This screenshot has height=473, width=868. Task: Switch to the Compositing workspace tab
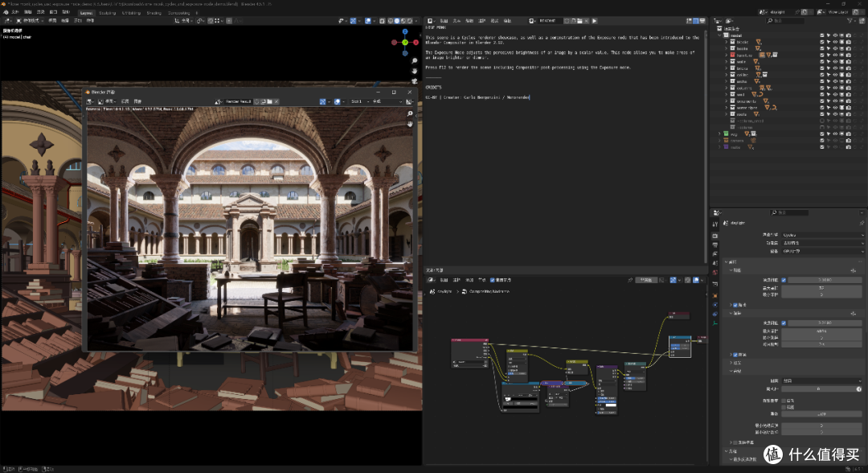coord(178,13)
